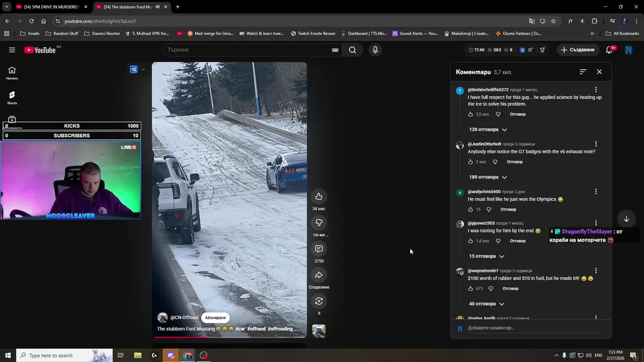Screen dimensions: 644x362
Task: Open the on-screen keyboard icon in search
Action: 335,50
